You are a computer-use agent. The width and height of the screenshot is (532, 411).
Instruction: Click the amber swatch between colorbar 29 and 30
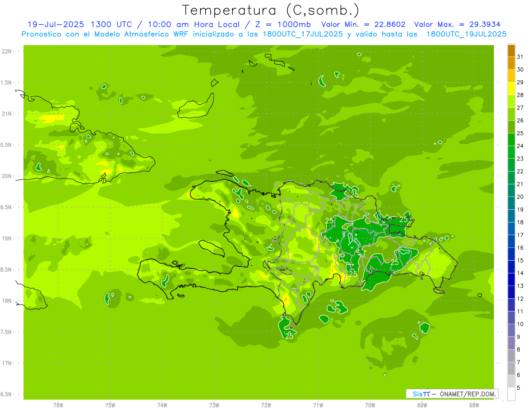[511, 76]
